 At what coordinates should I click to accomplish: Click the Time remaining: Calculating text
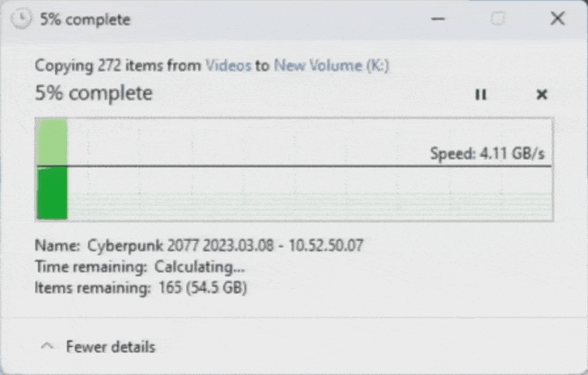(140, 267)
